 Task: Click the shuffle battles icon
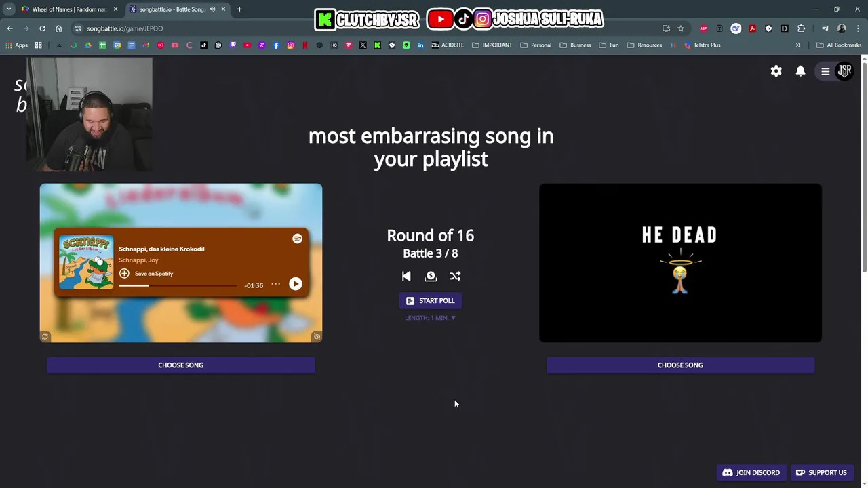coord(455,276)
